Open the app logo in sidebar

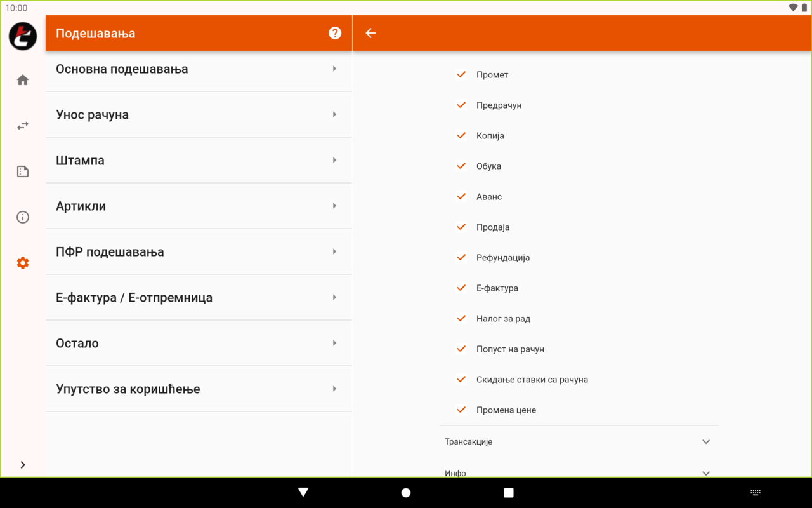(x=23, y=36)
